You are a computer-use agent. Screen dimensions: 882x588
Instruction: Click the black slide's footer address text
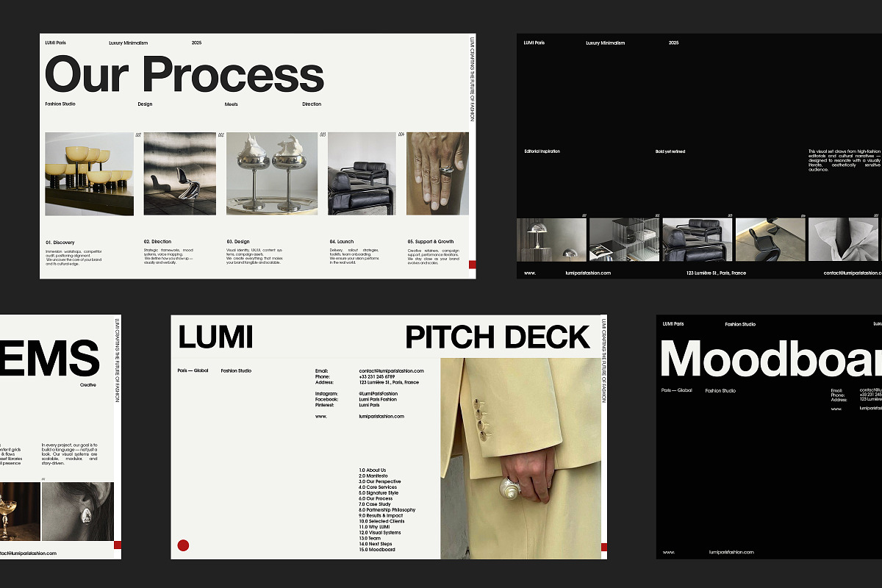(x=716, y=273)
